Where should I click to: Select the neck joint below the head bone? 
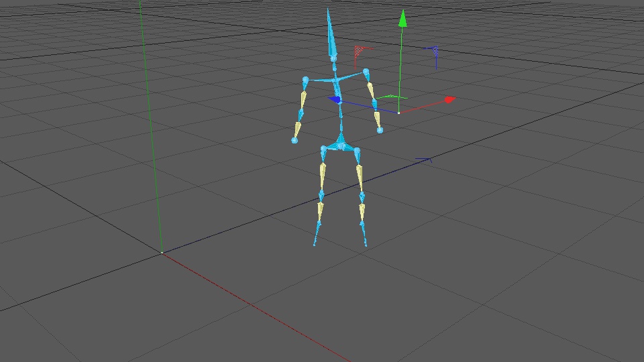[x=333, y=59]
